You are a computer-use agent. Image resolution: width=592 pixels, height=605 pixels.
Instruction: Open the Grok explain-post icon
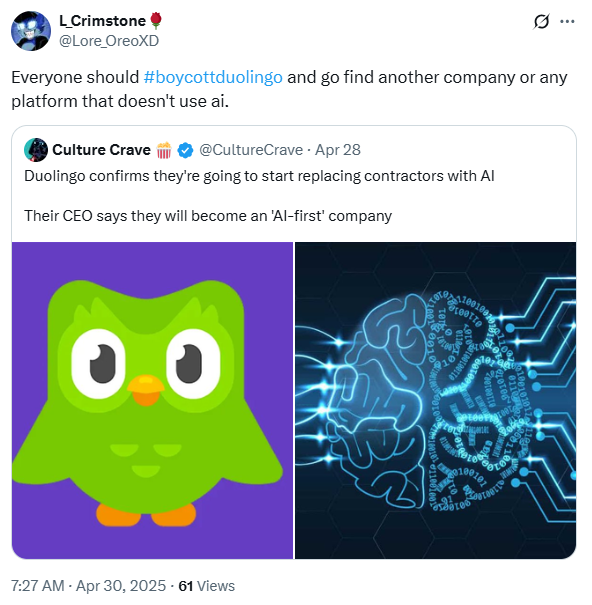tap(541, 22)
